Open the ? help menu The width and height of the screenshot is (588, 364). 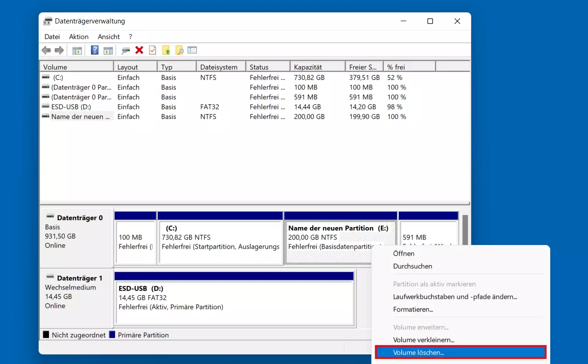(130, 37)
